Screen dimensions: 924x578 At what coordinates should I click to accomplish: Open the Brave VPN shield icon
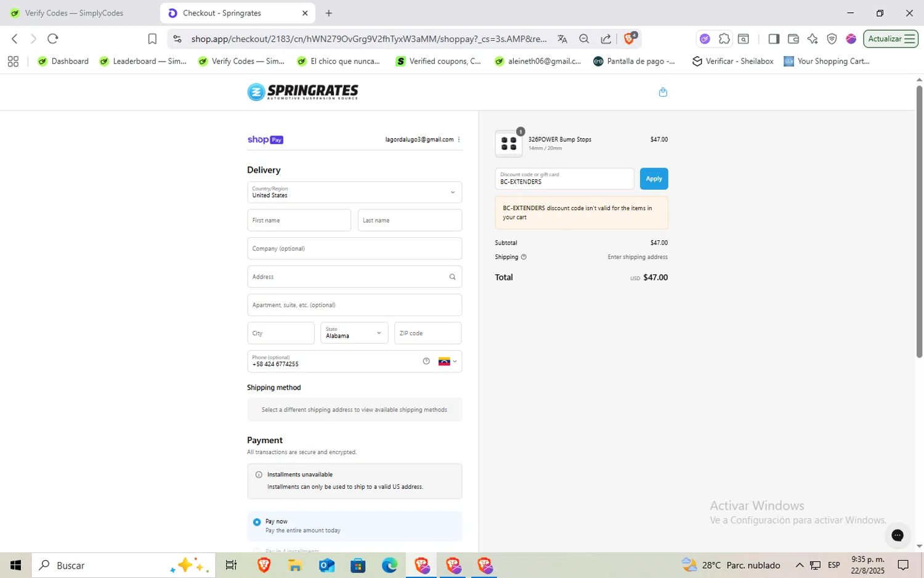tap(832, 39)
